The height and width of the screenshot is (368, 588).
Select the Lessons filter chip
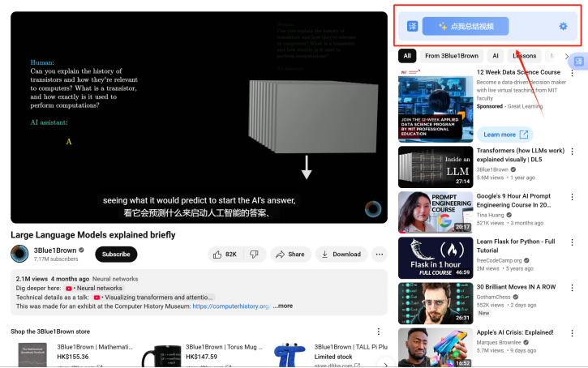[524, 56]
